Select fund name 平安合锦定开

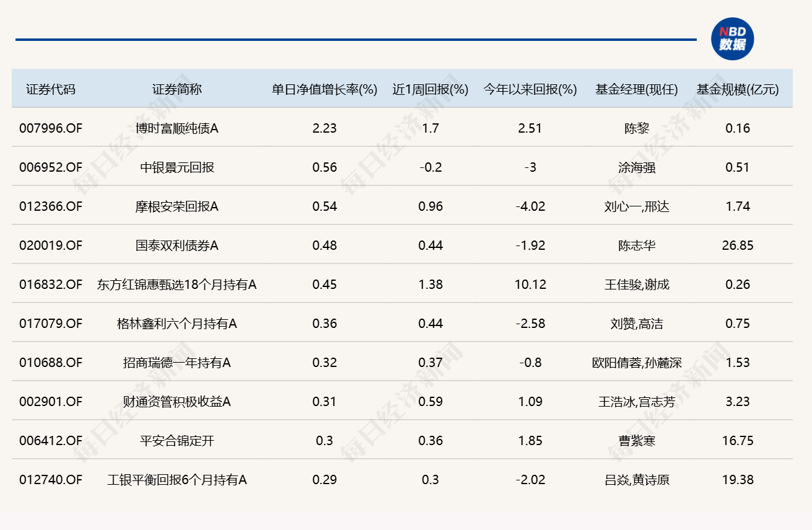coord(177,441)
